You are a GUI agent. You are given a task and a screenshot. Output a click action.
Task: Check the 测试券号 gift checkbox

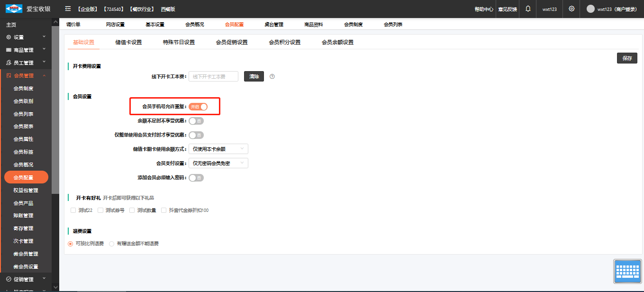pyautogui.click(x=100, y=210)
